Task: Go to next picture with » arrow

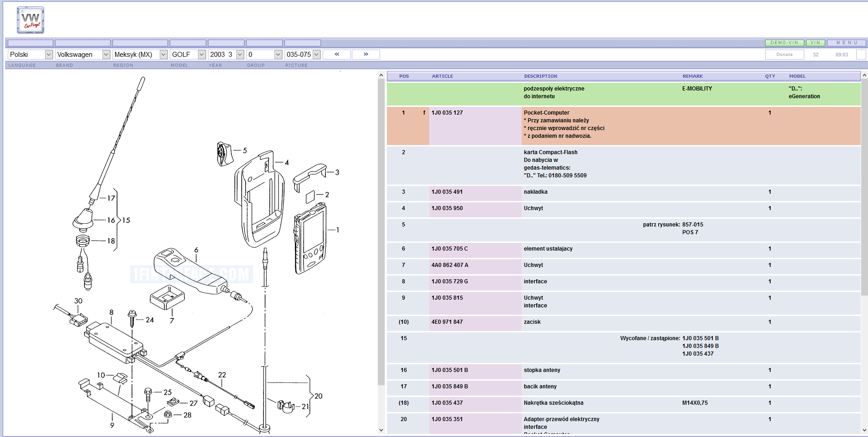Action: click(x=366, y=55)
